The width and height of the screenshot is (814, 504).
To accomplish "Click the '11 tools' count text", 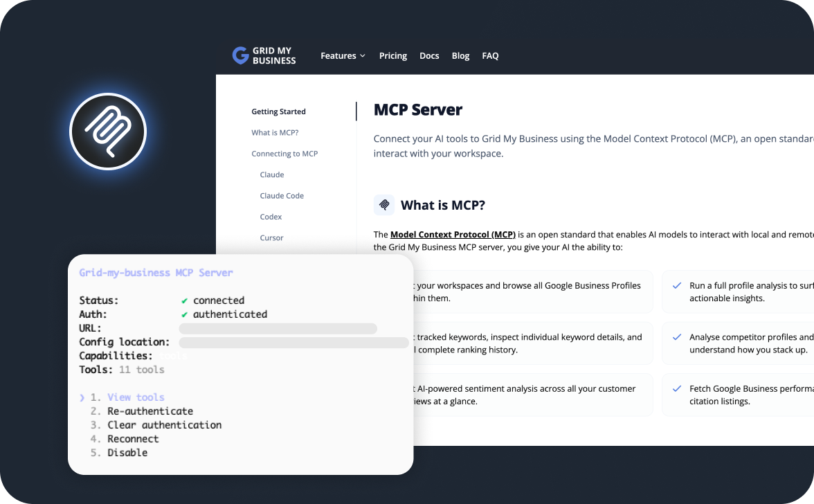I will pos(142,370).
